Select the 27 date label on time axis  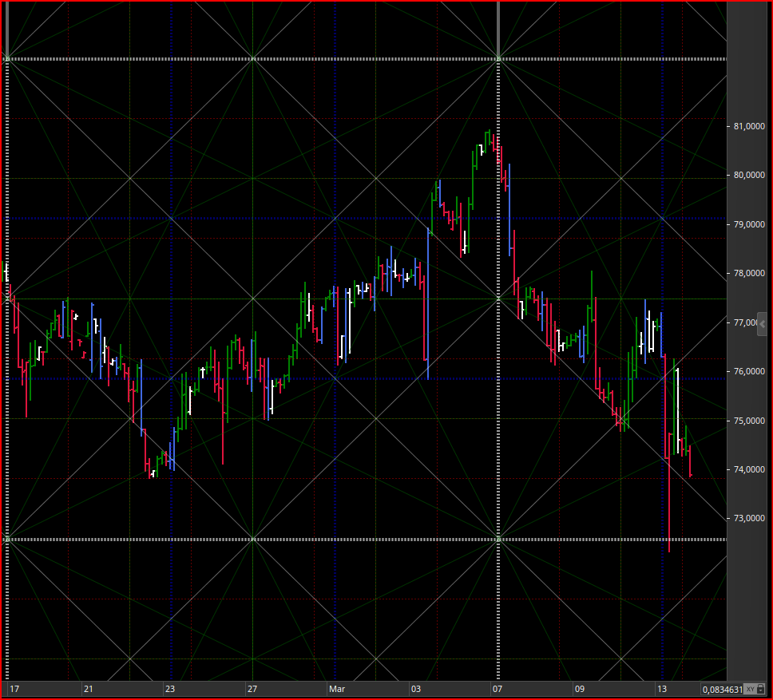click(252, 689)
